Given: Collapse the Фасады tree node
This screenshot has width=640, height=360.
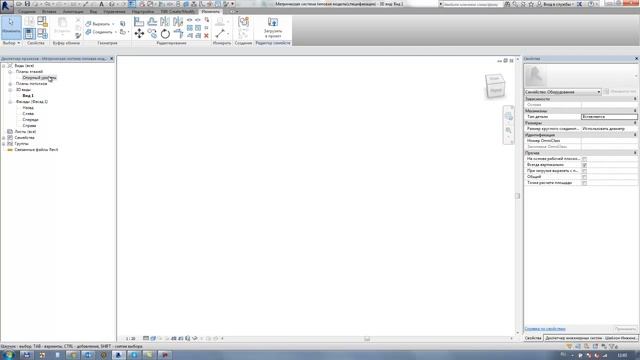Looking at the screenshot, I should point(10,102).
